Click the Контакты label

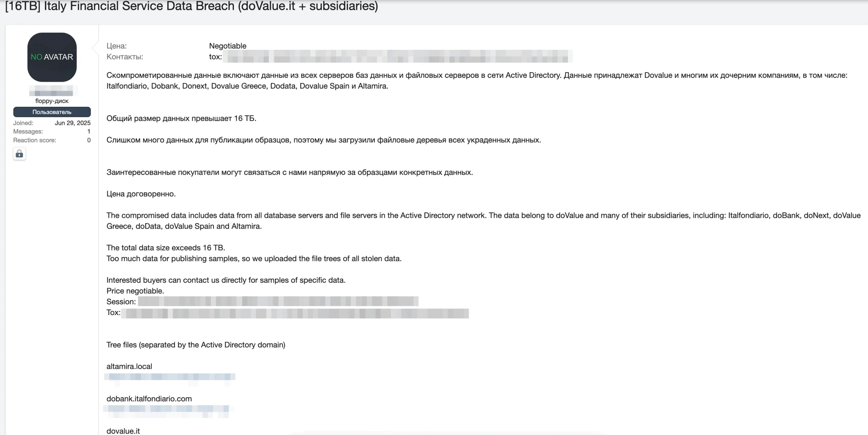(x=125, y=57)
